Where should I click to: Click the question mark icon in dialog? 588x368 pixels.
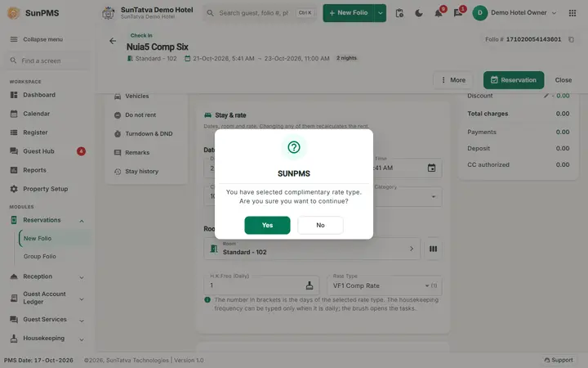(294, 147)
